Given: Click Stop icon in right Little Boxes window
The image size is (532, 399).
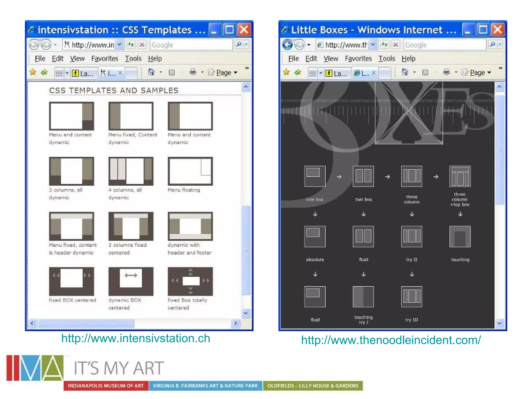Looking at the screenshot, I should 395,45.
